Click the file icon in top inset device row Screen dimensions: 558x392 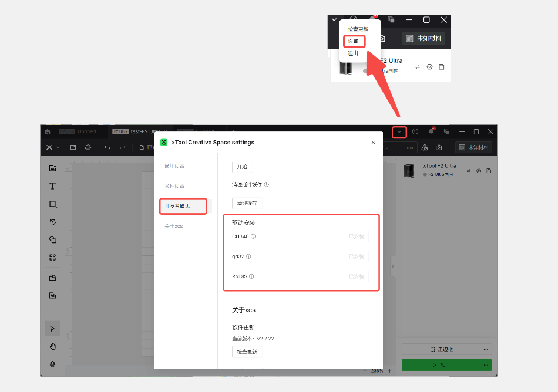[x=442, y=67]
